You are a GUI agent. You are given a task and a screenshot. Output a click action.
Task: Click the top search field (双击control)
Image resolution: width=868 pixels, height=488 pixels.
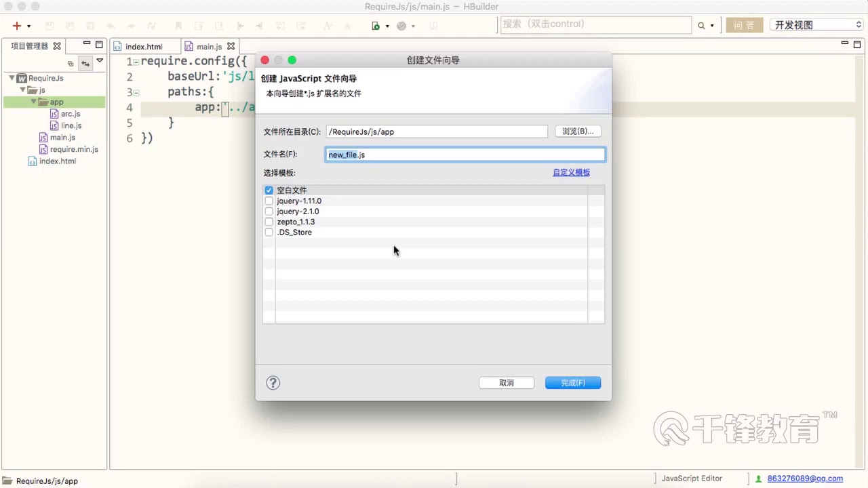click(x=596, y=24)
